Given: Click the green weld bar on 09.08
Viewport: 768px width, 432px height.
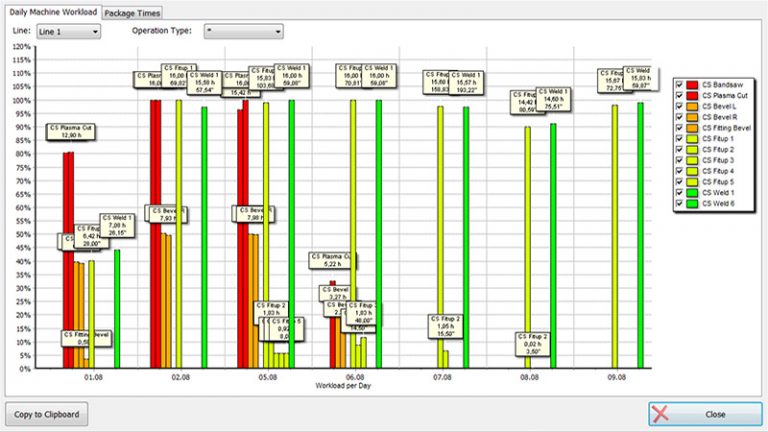Looking at the screenshot, I should (640, 235).
